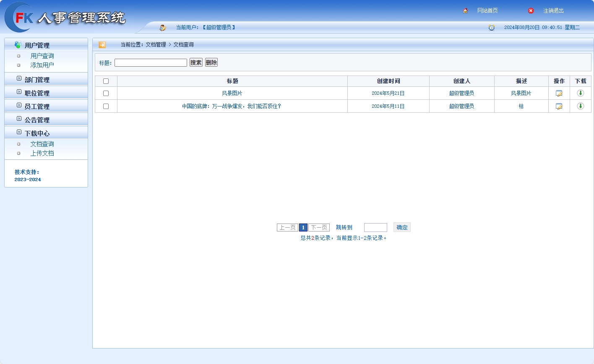Go to 用户查询 in sidebar

[x=42, y=56]
